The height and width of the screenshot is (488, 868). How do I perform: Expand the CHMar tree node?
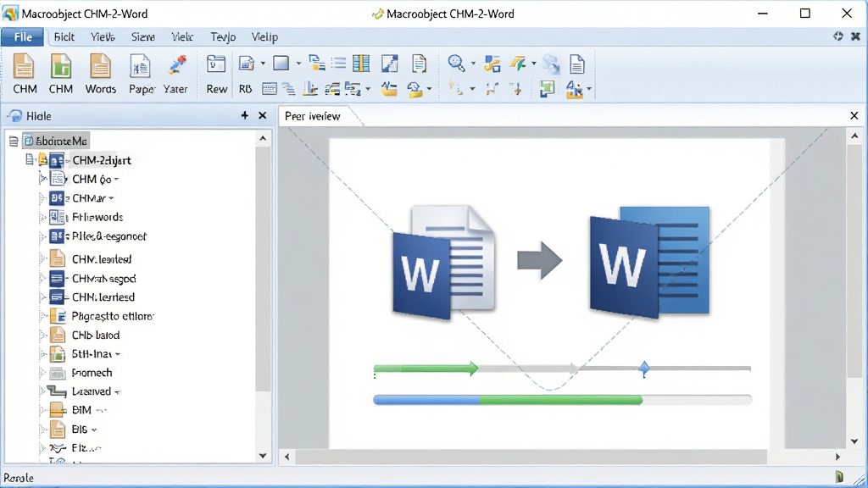[42, 198]
